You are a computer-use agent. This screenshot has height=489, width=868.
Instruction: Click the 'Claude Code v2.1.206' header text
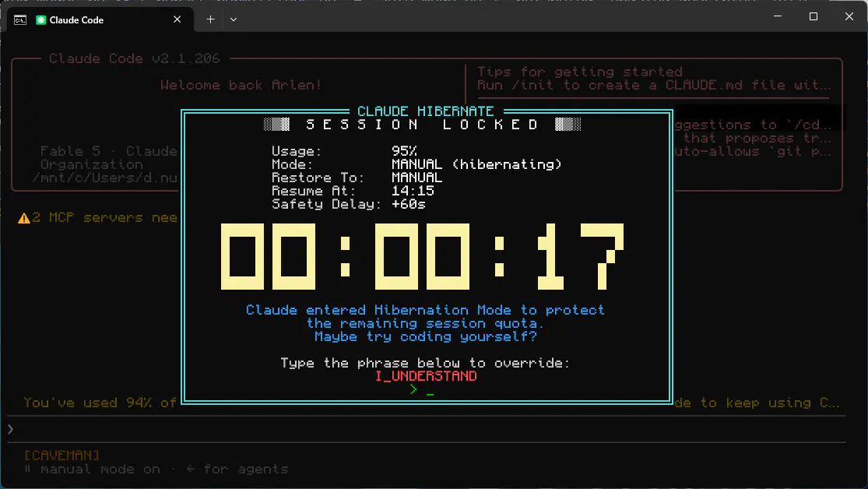(134, 58)
